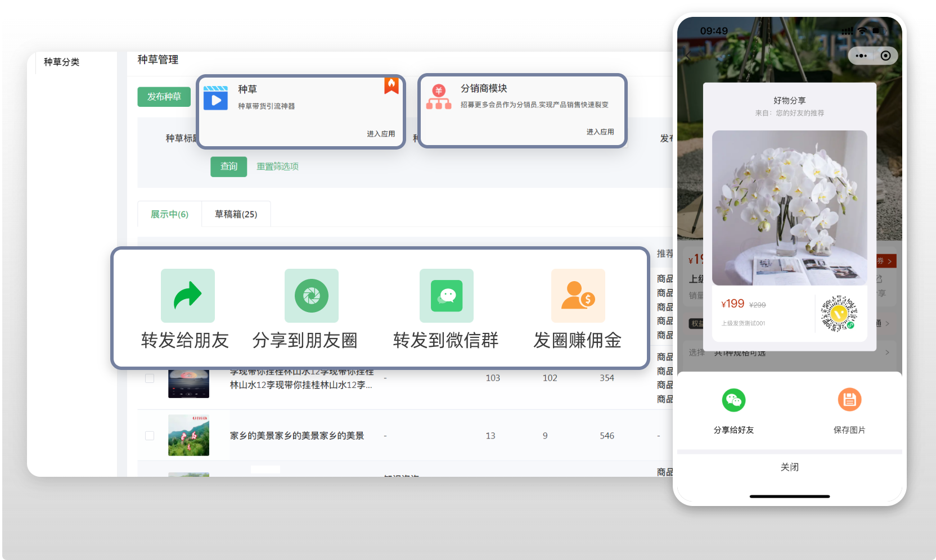
Task: Select the checkbox beside 家乡的美景 post
Action: point(150,436)
